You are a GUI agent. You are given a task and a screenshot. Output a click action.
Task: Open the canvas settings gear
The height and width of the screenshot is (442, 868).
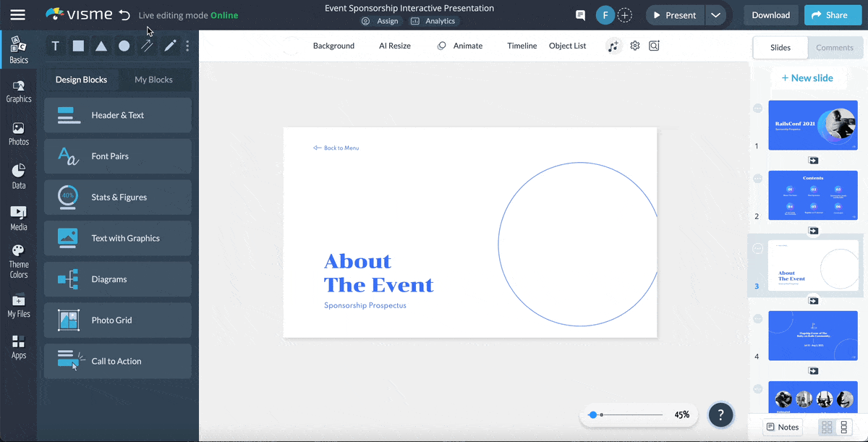635,46
